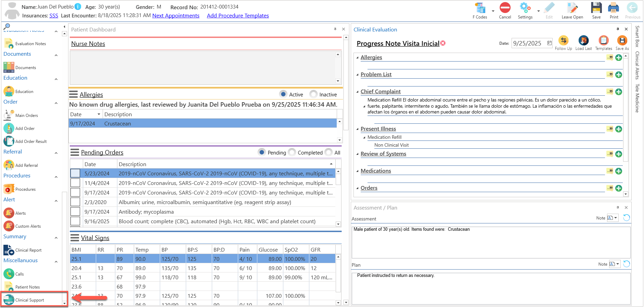This screenshot has width=644, height=308.
Task: Click the Save As icon
Action: (622, 41)
